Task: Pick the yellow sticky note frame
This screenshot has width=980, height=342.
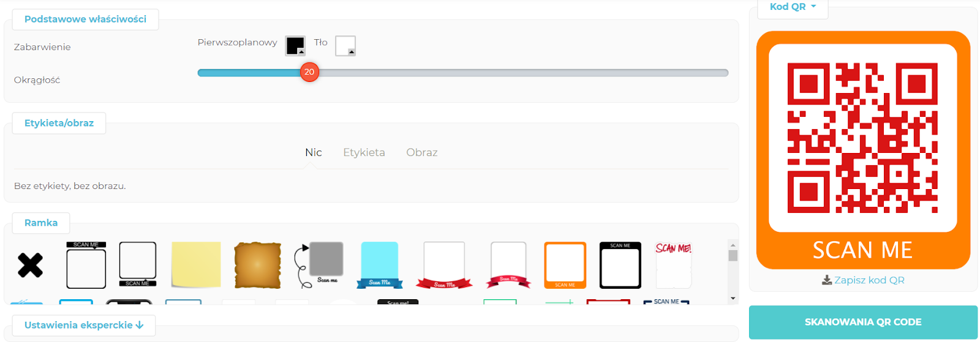Action: tap(196, 264)
